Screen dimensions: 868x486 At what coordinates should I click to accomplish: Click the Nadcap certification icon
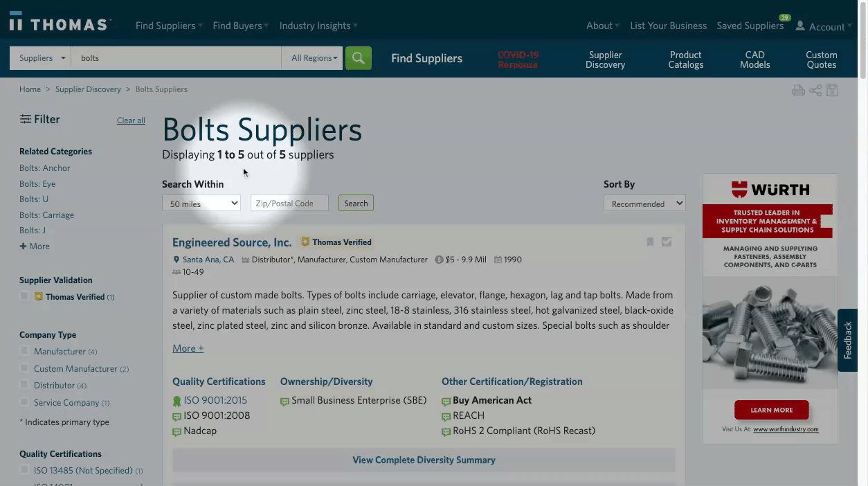[177, 432]
